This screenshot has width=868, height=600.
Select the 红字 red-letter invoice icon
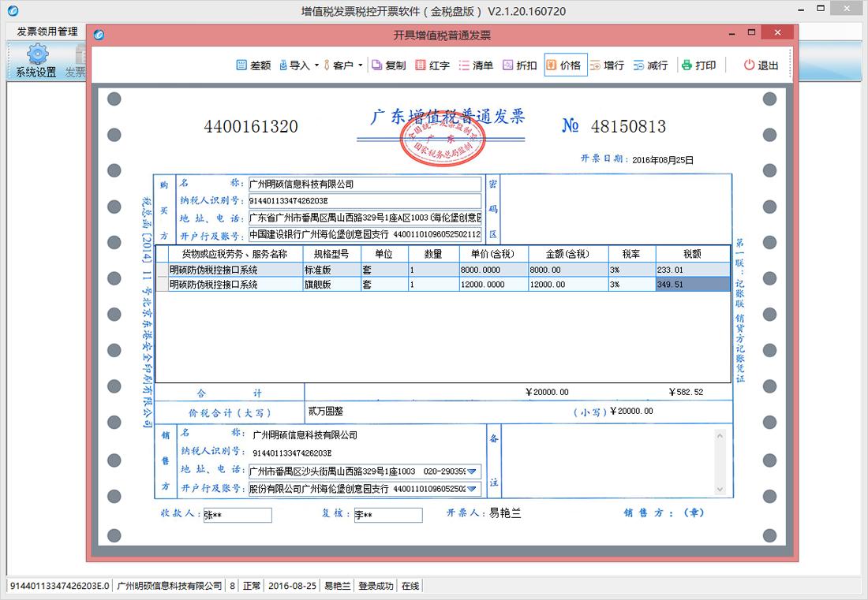[x=421, y=65]
